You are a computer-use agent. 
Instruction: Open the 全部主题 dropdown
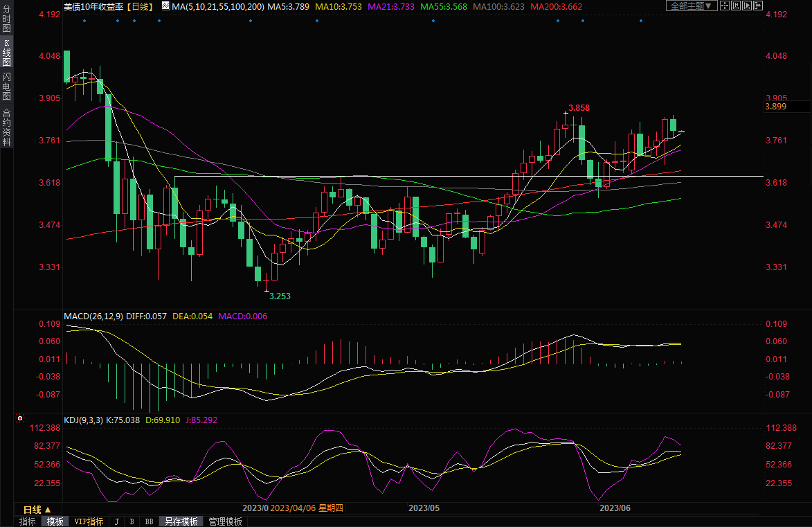(692, 6)
